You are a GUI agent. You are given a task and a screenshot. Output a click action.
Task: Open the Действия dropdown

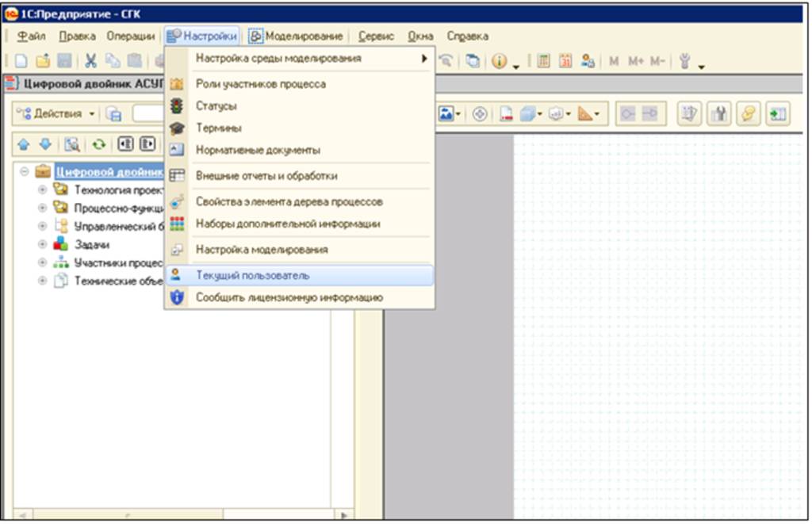[x=56, y=114]
